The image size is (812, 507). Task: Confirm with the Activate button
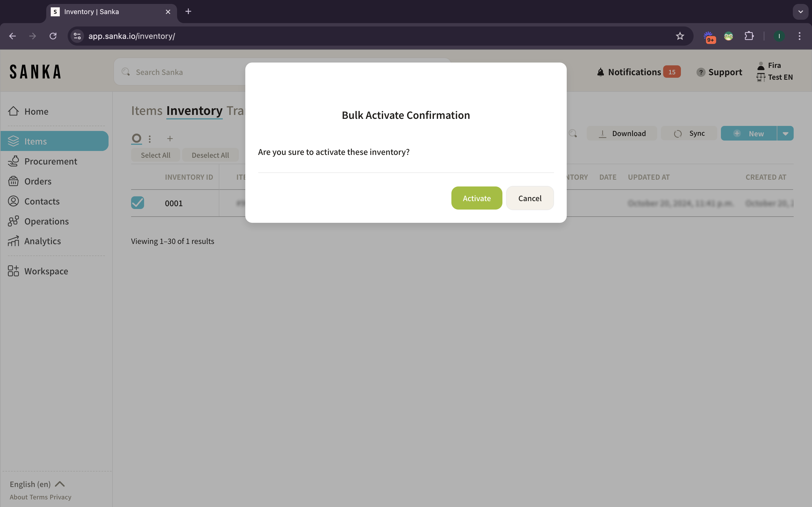[x=476, y=198]
